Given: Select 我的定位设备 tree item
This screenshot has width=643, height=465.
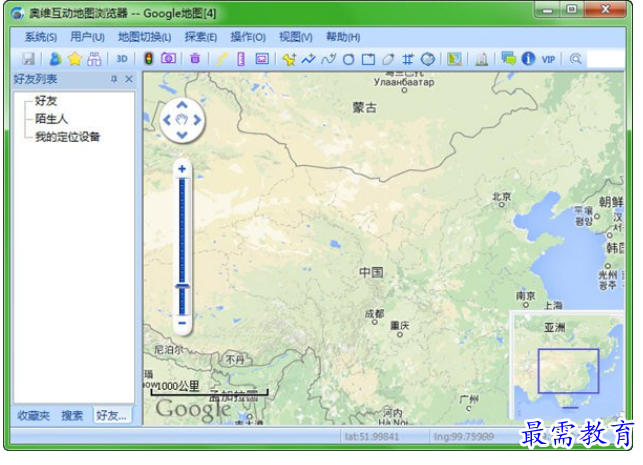Looking at the screenshot, I should click(x=68, y=137).
